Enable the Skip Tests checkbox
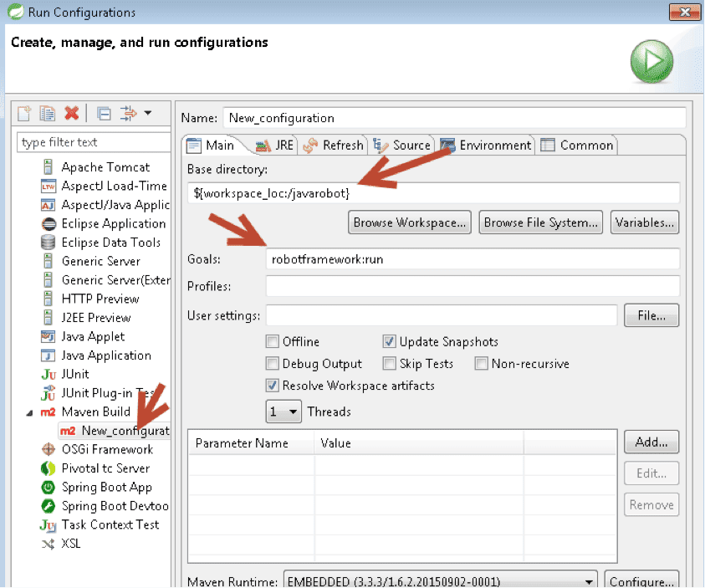 [390, 364]
